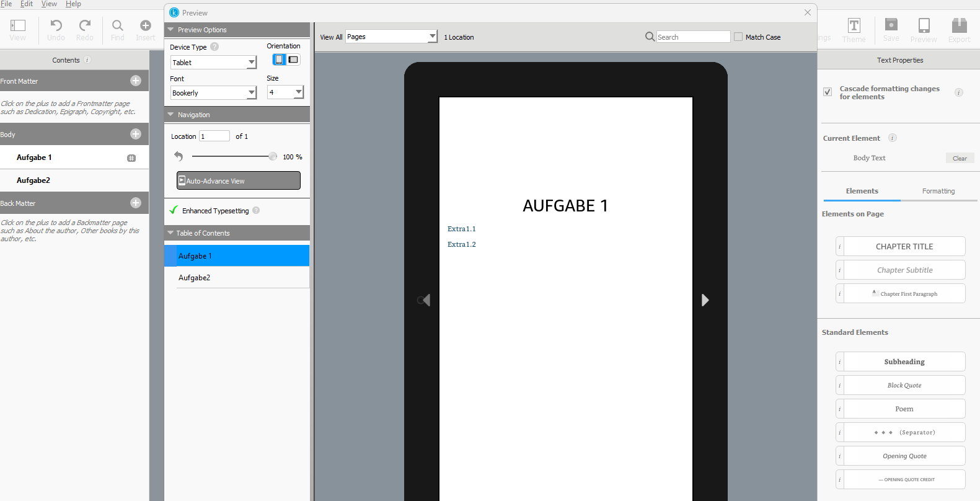Collapse the Preview Options section
This screenshot has height=501, width=980.
(x=171, y=30)
